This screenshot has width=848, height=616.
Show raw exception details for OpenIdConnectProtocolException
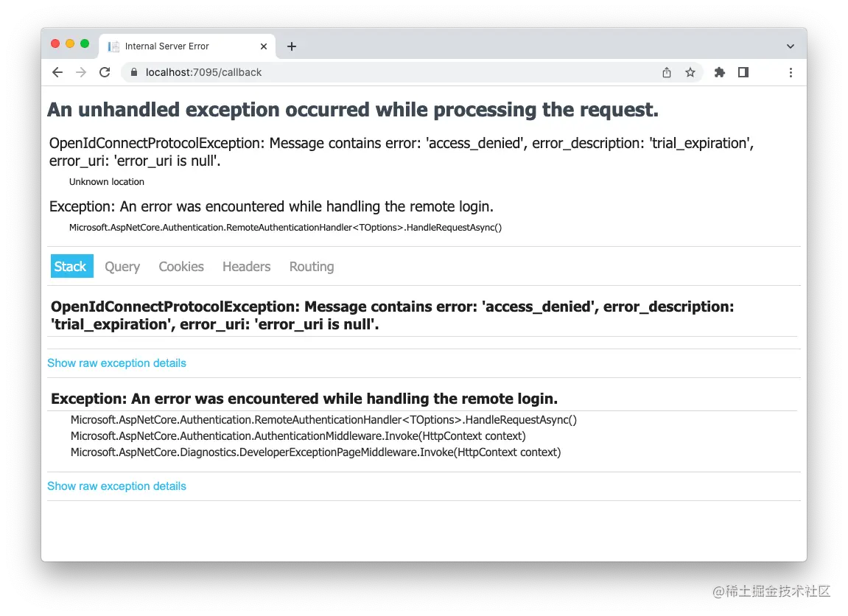(x=116, y=363)
